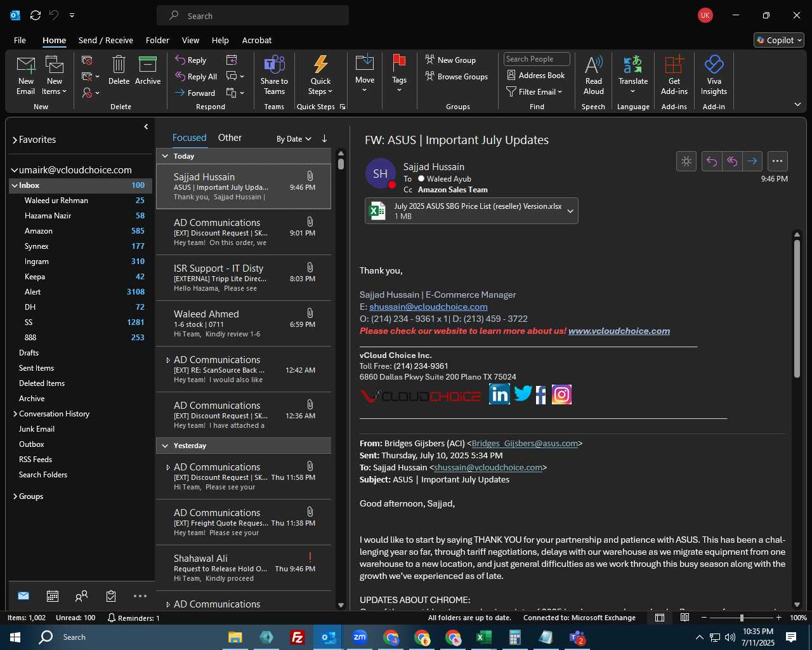Click zoom in plus button
This screenshot has width=812, height=650.
point(778,618)
